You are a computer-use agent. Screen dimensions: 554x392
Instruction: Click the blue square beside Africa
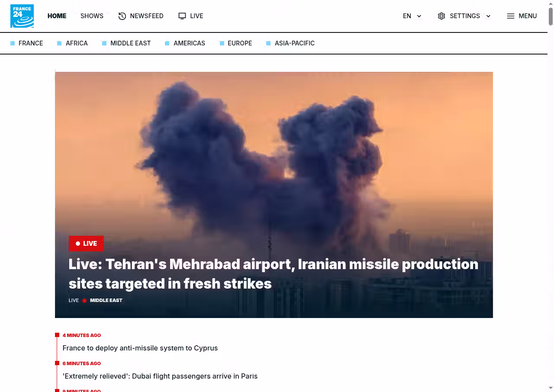tap(59, 43)
